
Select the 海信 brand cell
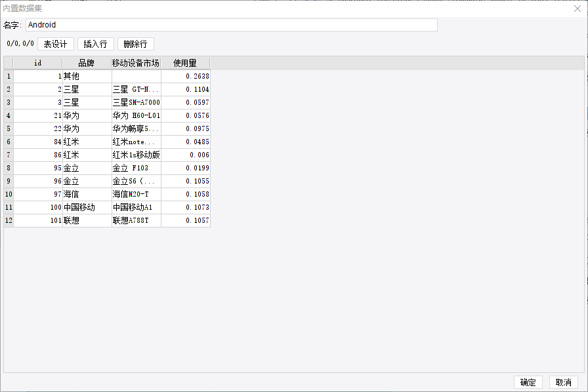coord(87,194)
